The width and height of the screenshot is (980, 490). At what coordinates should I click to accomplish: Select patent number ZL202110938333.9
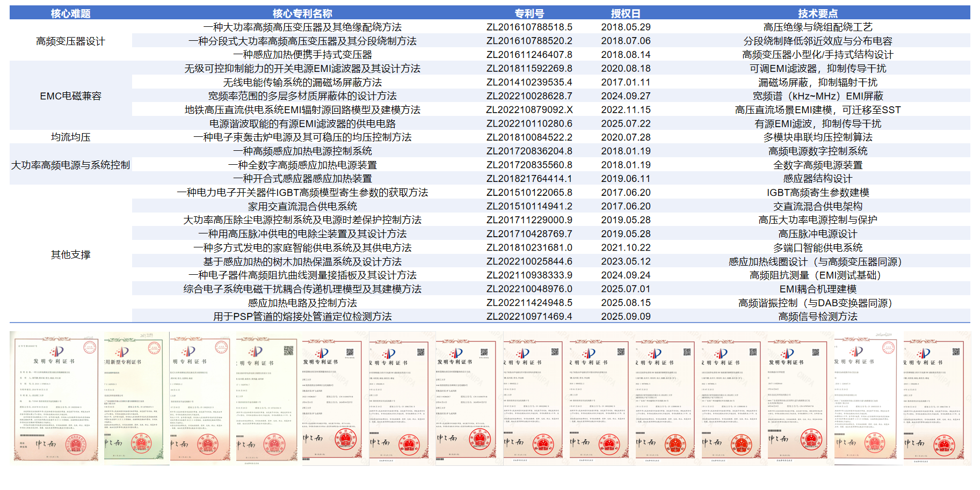click(529, 275)
